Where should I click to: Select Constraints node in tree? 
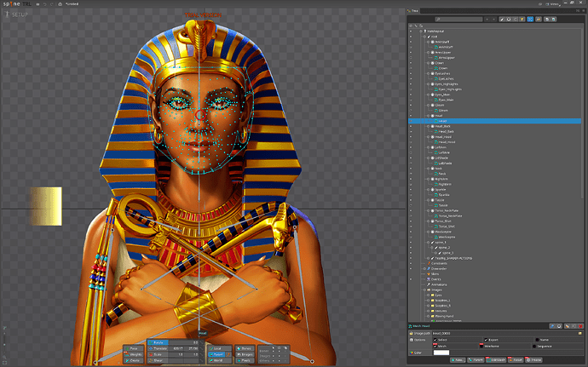point(439,263)
